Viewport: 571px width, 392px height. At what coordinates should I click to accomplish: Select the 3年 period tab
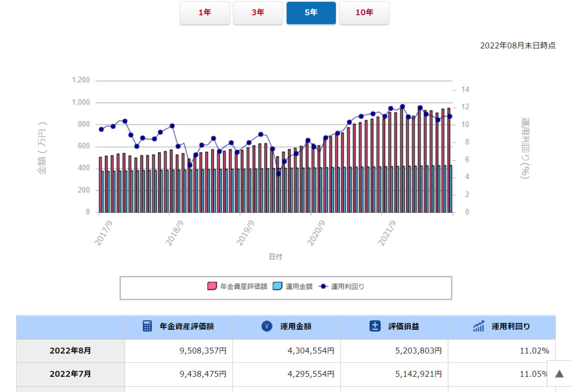pyautogui.click(x=258, y=13)
